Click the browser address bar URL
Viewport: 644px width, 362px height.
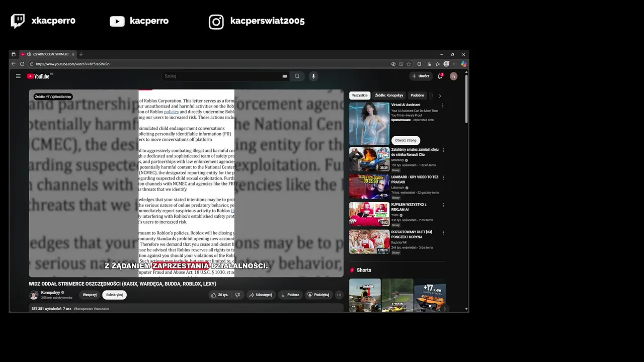[x=72, y=64]
